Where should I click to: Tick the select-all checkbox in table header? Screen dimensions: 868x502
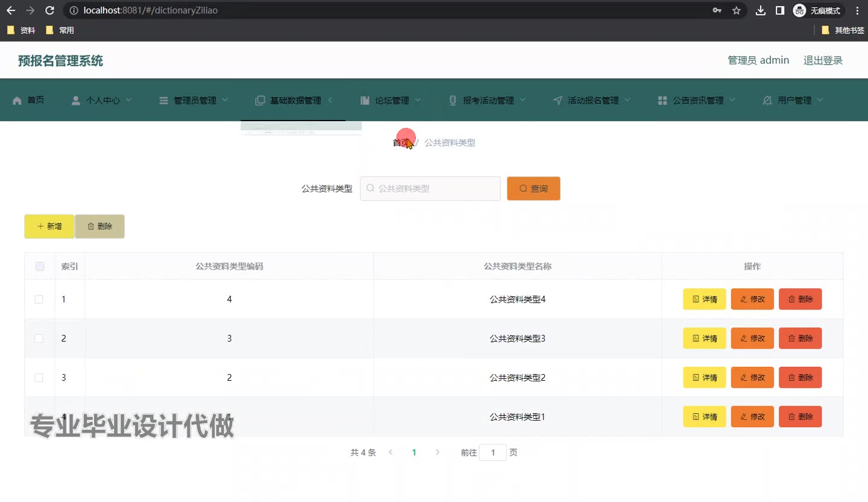pos(40,266)
